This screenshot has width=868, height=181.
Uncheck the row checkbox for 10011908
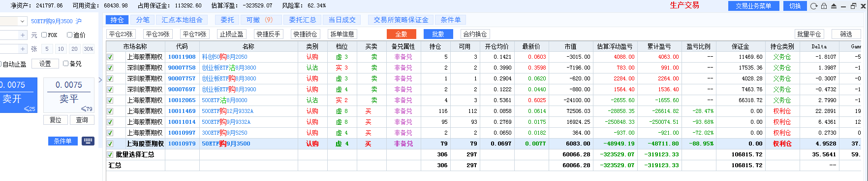click(110, 57)
